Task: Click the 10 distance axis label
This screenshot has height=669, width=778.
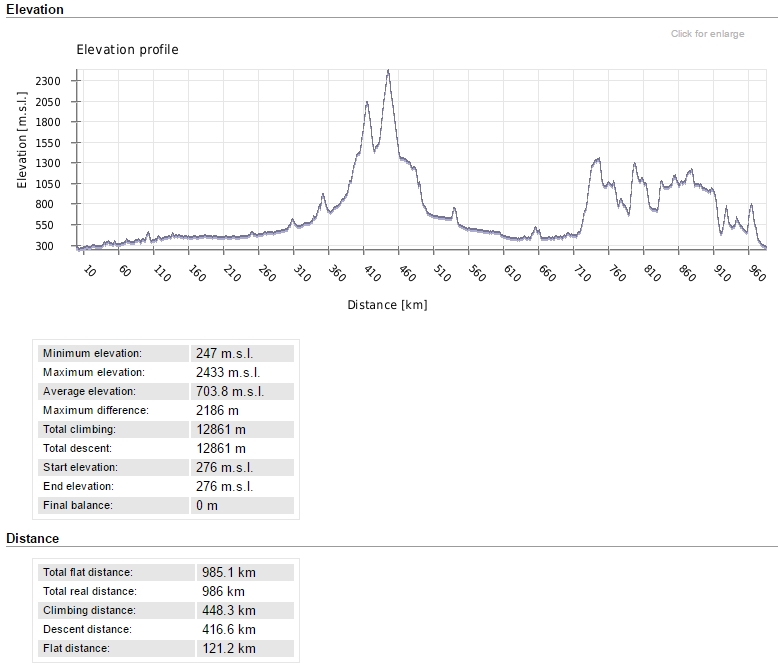Action: [89, 270]
